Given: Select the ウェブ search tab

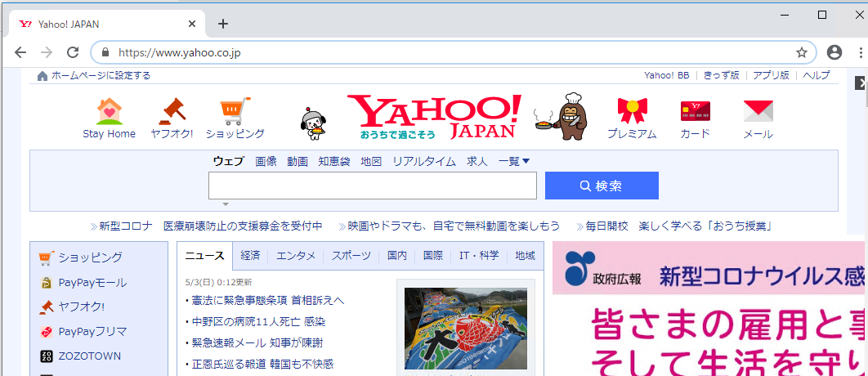Looking at the screenshot, I should (x=228, y=161).
